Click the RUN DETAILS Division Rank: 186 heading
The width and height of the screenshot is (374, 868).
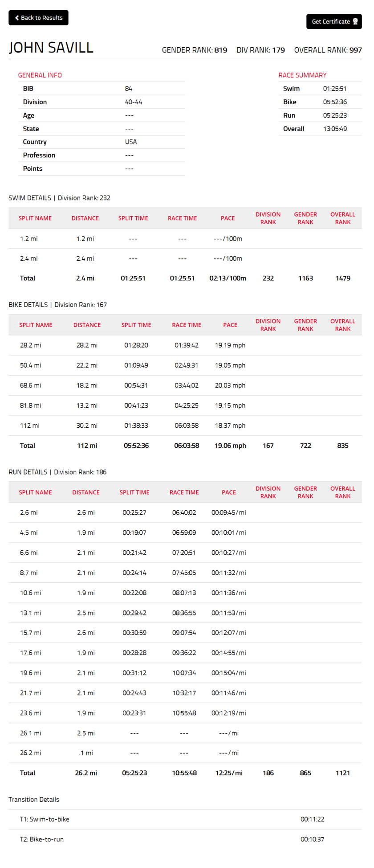(x=57, y=472)
